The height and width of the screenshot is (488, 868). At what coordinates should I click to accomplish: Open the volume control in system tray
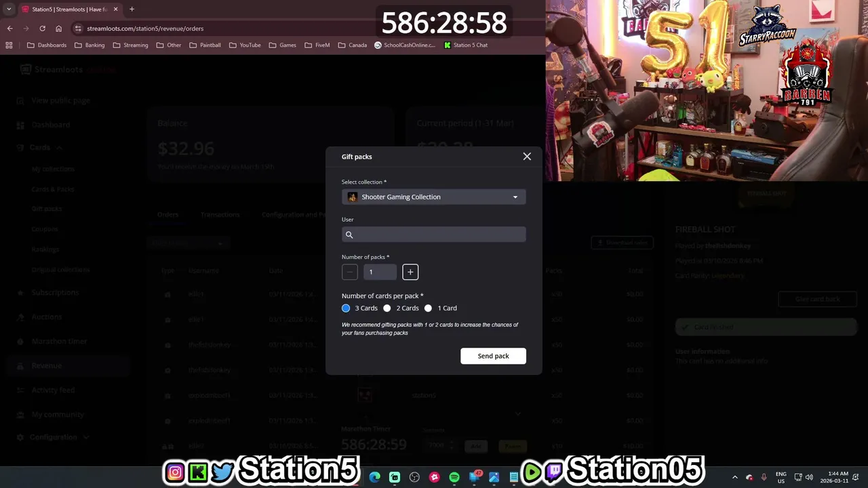(x=809, y=477)
